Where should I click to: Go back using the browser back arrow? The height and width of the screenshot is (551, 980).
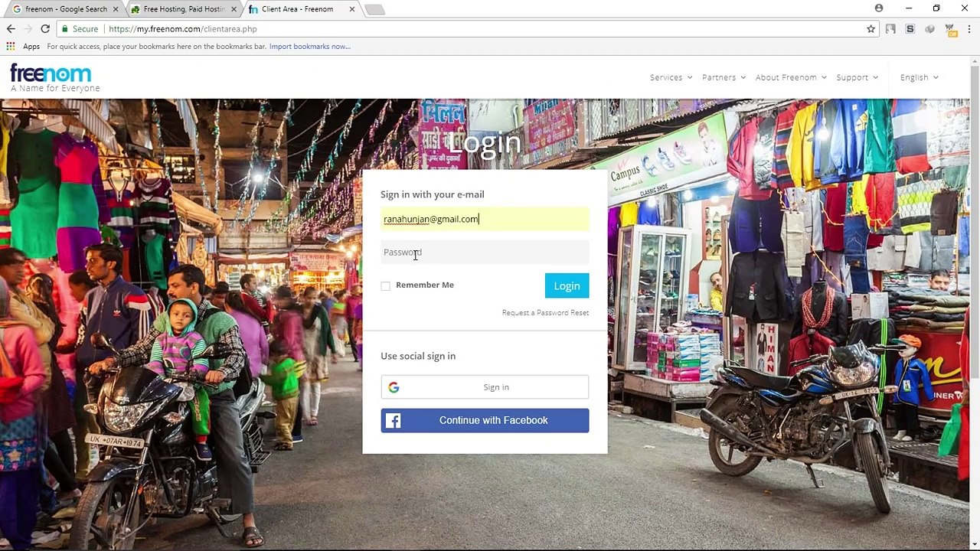[11, 29]
